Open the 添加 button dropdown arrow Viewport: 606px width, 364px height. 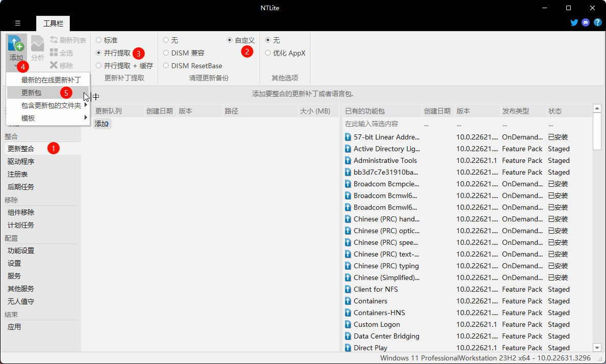16,66
